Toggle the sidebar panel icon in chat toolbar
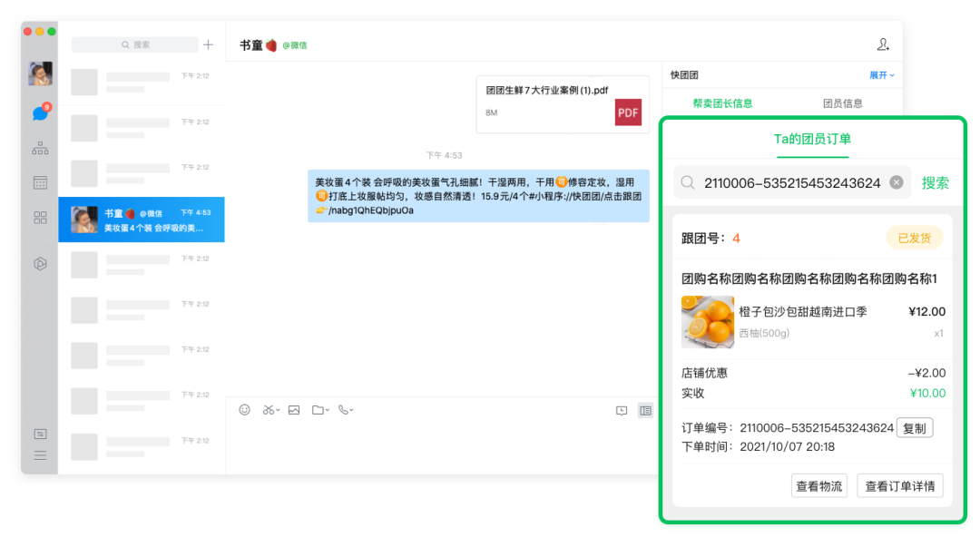This screenshot has width=980, height=537. click(645, 410)
